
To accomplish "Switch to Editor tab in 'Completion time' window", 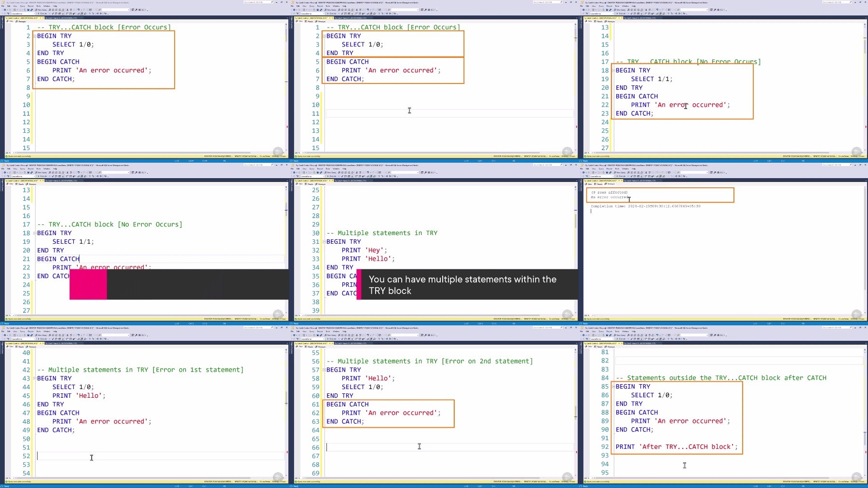I will tap(589, 184).
